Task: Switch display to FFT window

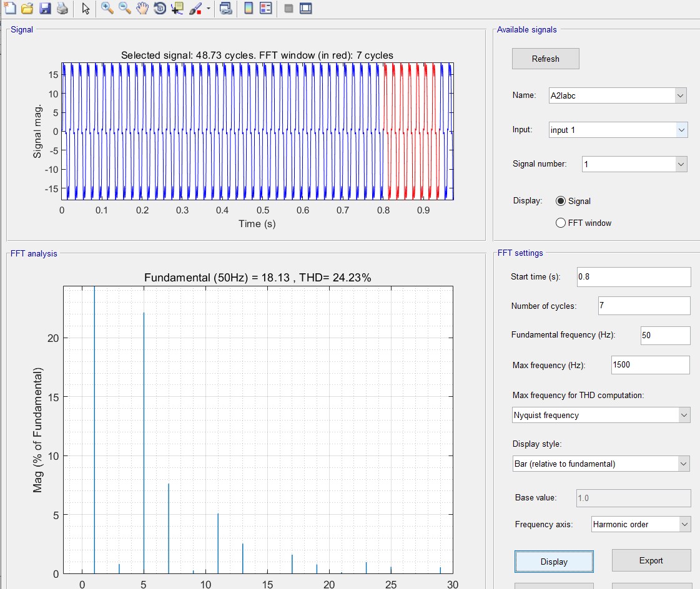Action: click(x=560, y=223)
